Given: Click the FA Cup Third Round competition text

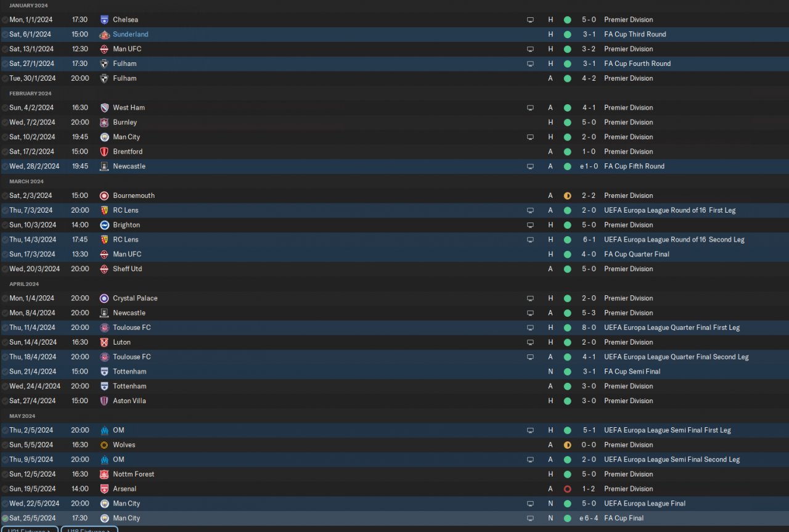Looking at the screenshot, I should tap(635, 35).
